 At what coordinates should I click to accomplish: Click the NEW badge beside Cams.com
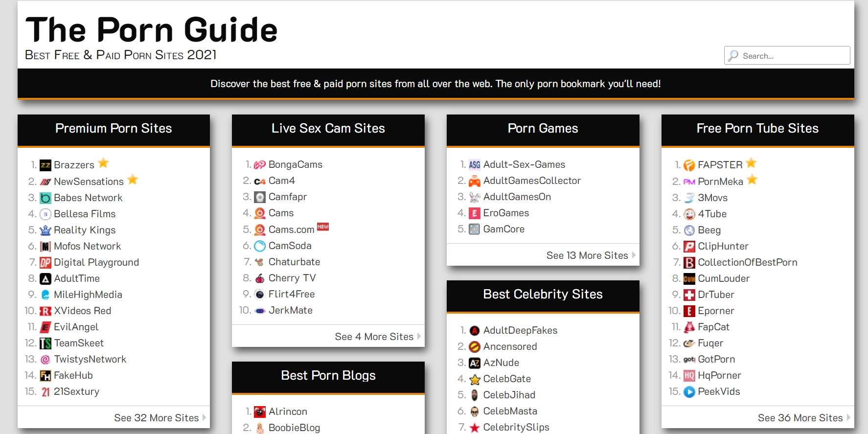[323, 227]
